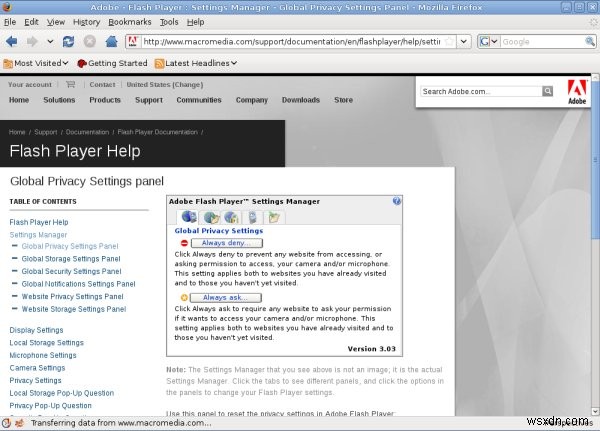The width and height of the screenshot is (600, 431).
Task: Click the shopping cart icon
Action: (70, 84)
